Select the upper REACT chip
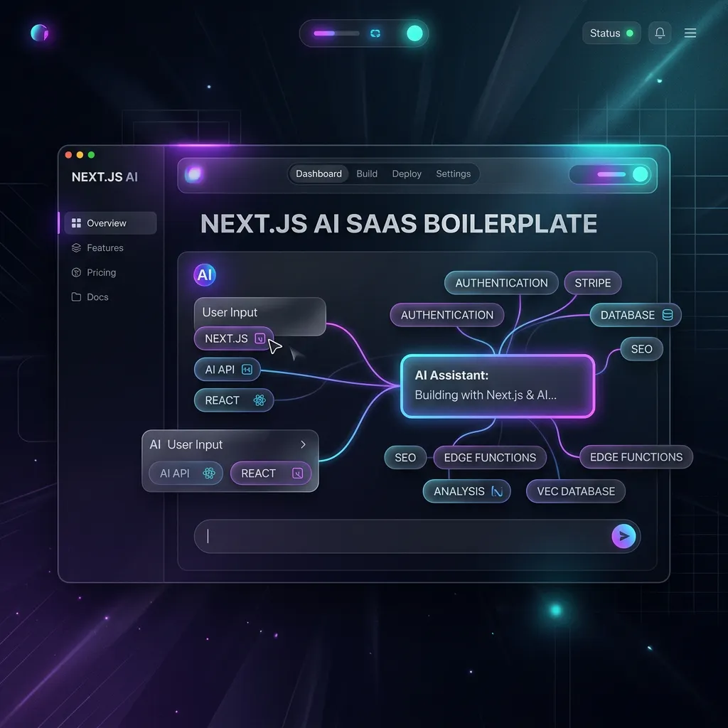The width and height of the screenshot is (728, 728). coord(233,400)
